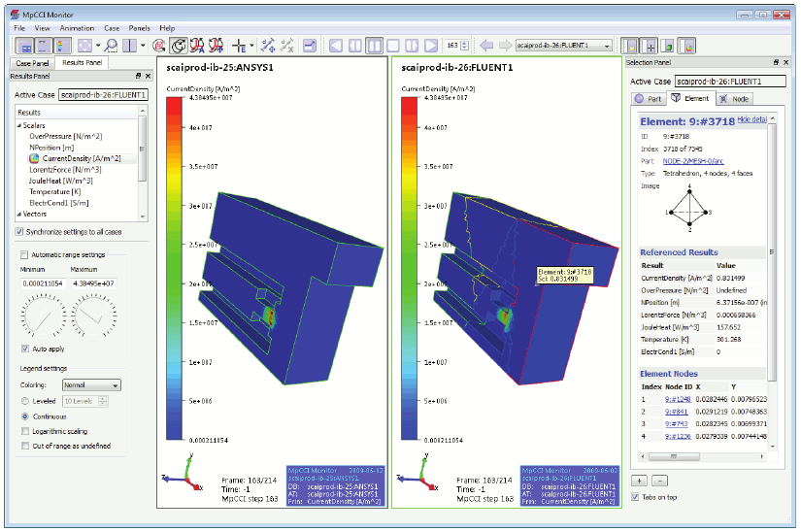Image resolution: width=801 pixels, height=532 pixels.
Task: Select Temperature [K] in Results tree
Action: coord(55,192)
